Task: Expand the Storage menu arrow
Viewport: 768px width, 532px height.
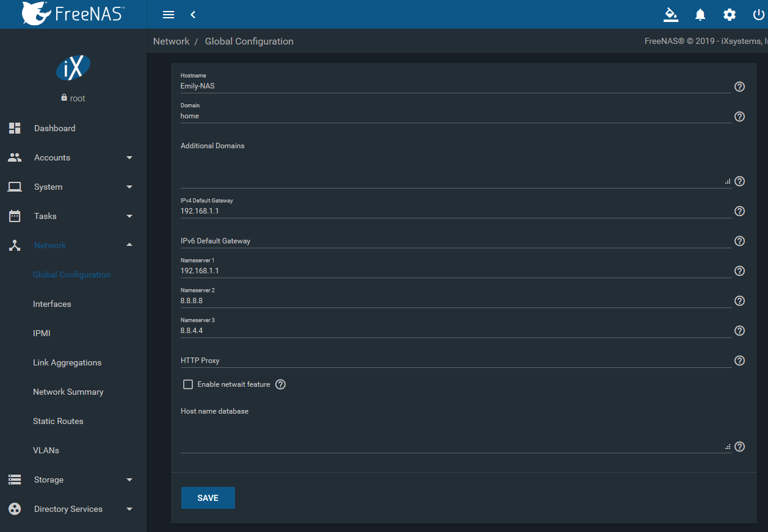Action: pos(129,480)
